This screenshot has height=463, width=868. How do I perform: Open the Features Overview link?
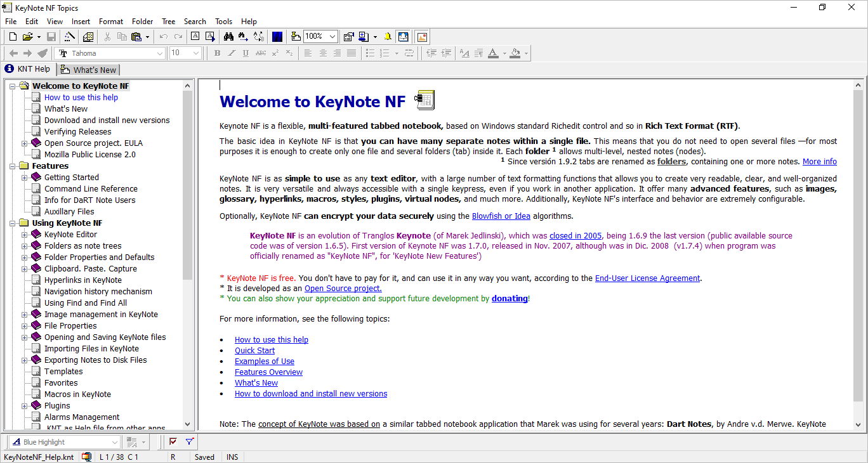[268, 372]
